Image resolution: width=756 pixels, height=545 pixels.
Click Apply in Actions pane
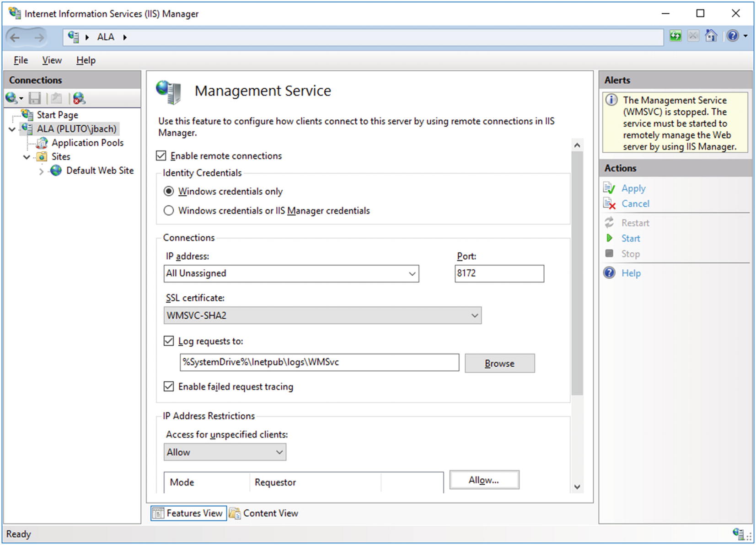(633, 188)
